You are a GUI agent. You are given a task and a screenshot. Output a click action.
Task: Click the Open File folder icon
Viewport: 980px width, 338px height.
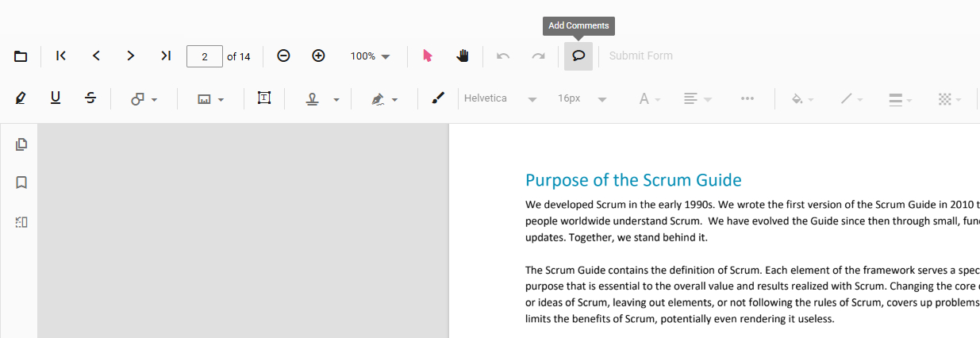point(21,56)
